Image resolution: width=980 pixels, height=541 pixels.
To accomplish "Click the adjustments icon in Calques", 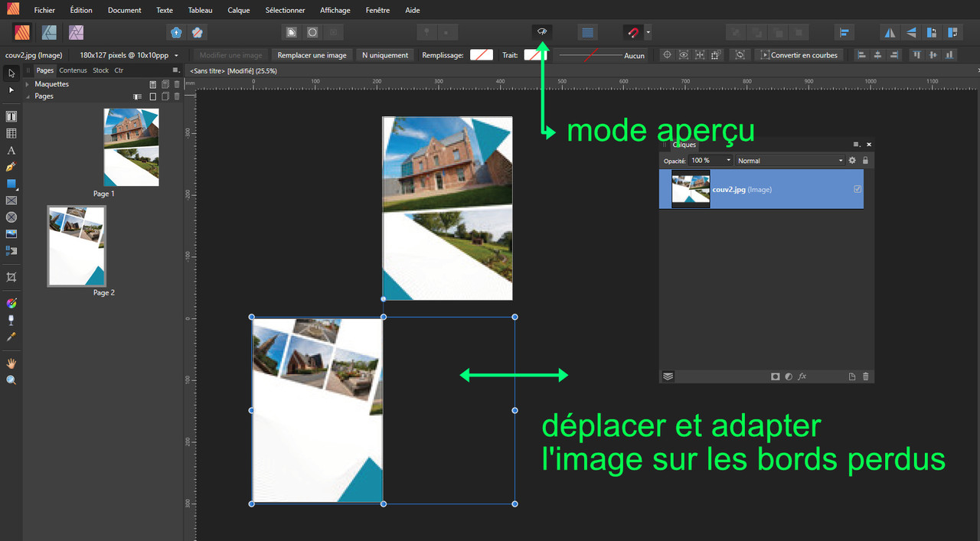I will coord(789,376).
